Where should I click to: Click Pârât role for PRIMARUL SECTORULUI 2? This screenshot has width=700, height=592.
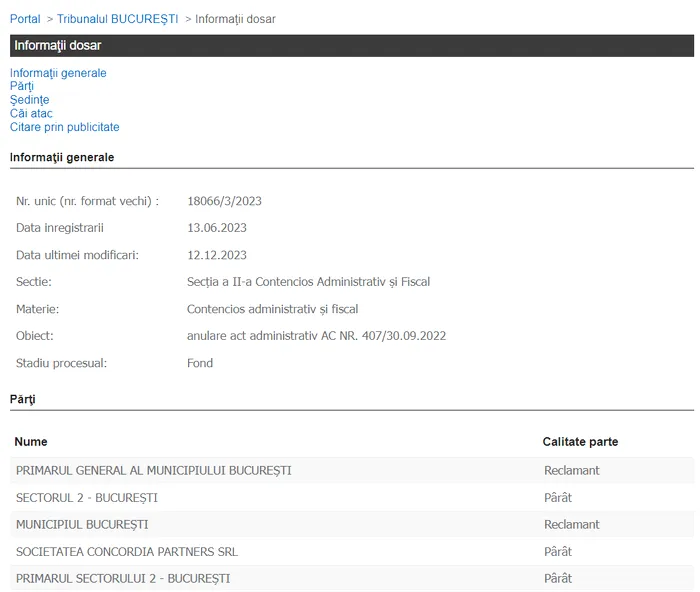point(558,579)
